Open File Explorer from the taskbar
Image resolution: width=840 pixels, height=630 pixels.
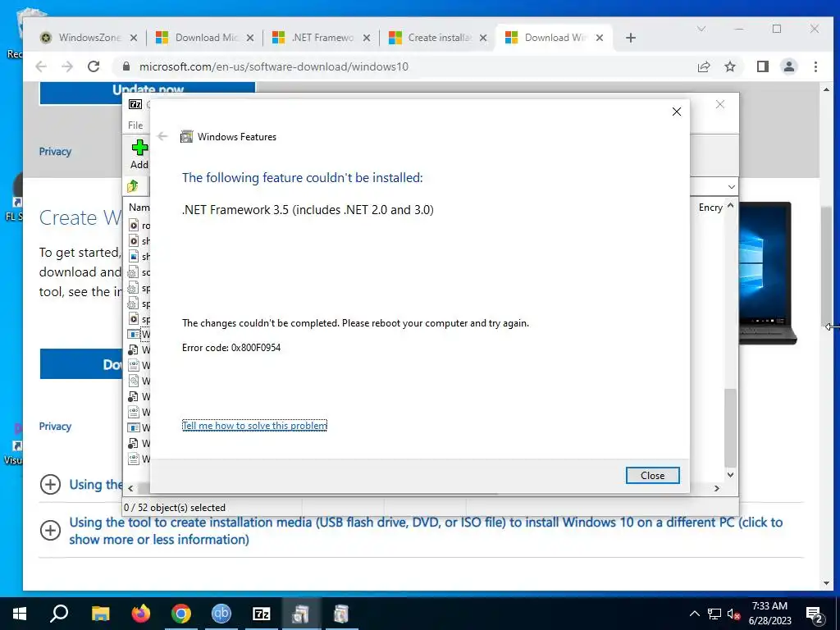[x=100, y=614]
